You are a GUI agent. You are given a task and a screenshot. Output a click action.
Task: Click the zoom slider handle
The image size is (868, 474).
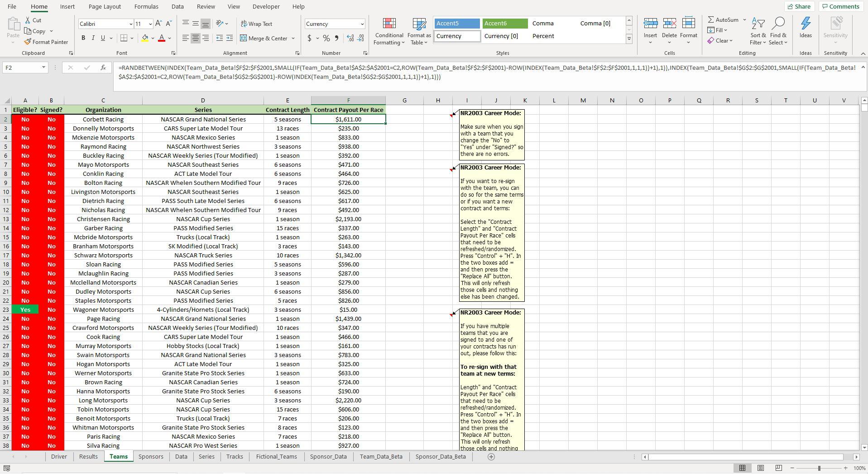819,468
